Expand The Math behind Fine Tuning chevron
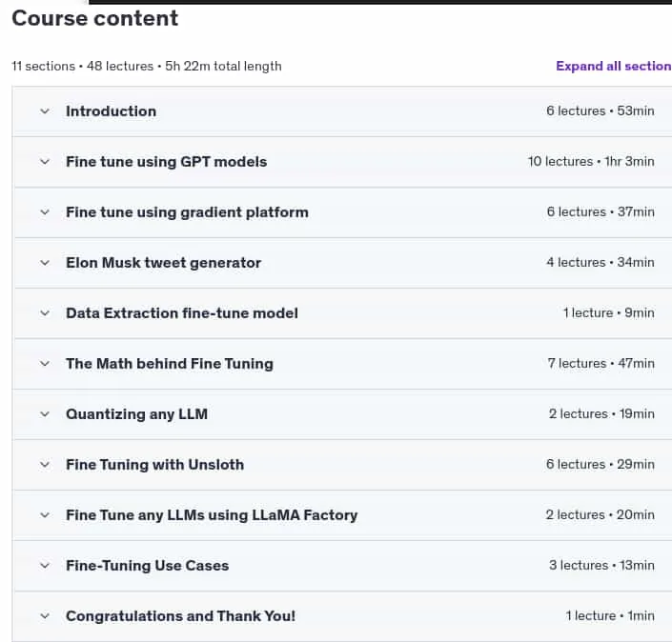The image size is (672, 642). (x=45, y=364)
